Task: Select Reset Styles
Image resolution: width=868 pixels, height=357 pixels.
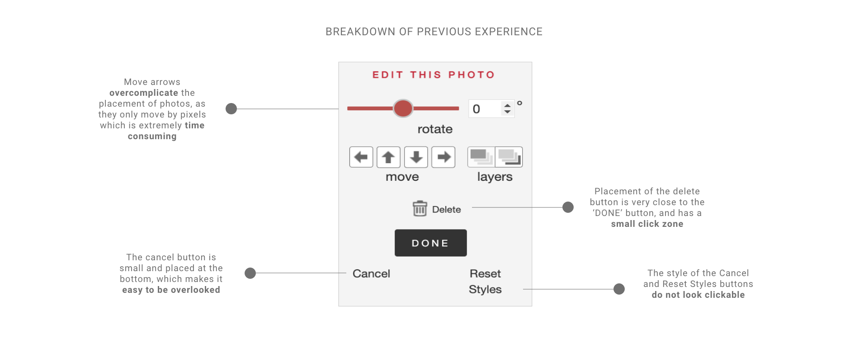Action: [485, 281]
